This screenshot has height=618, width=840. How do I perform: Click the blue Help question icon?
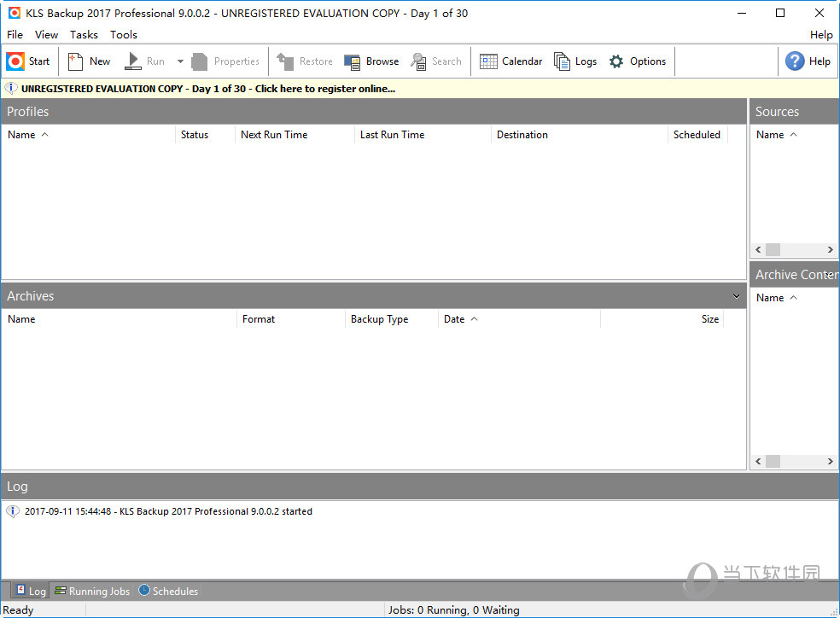pos(795,61)
